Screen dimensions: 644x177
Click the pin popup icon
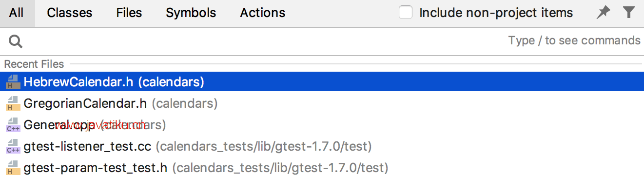pyautogui.click(x=604, y=13)
